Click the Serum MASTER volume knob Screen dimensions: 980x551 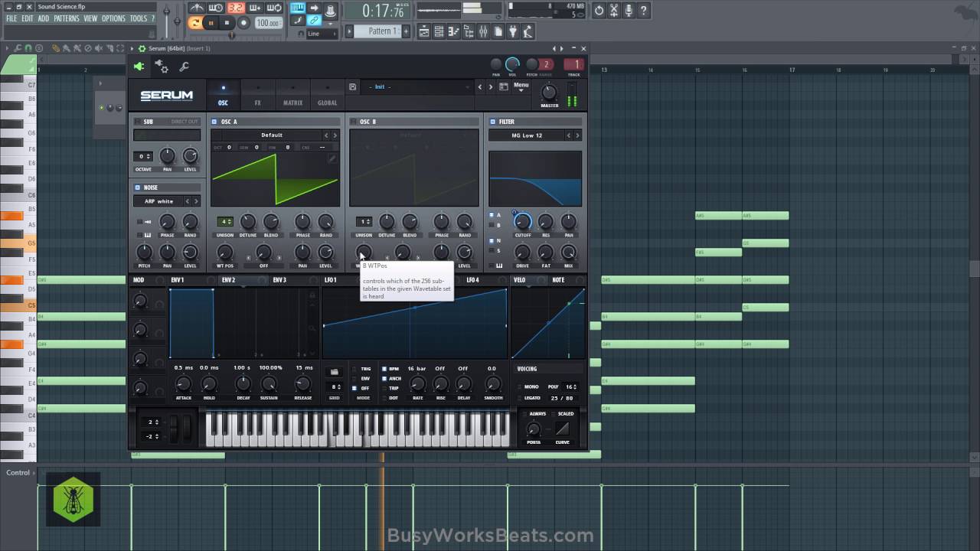click(549, 91)
